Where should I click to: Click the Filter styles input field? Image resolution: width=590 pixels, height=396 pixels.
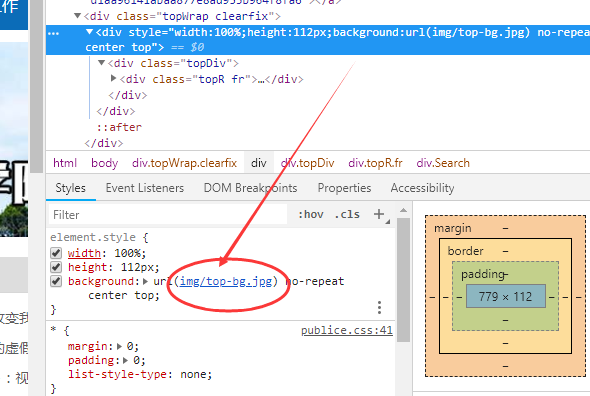(x=168, y=215)
